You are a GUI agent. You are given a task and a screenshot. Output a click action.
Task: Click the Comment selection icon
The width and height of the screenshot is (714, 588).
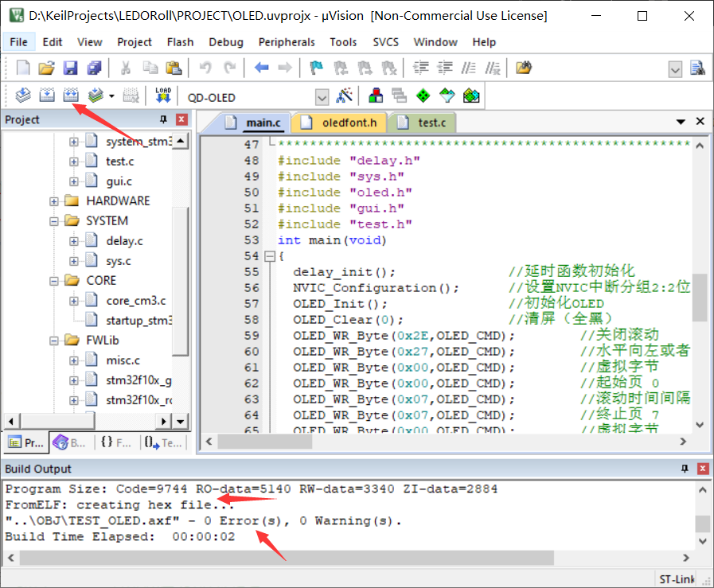point(468,68)
